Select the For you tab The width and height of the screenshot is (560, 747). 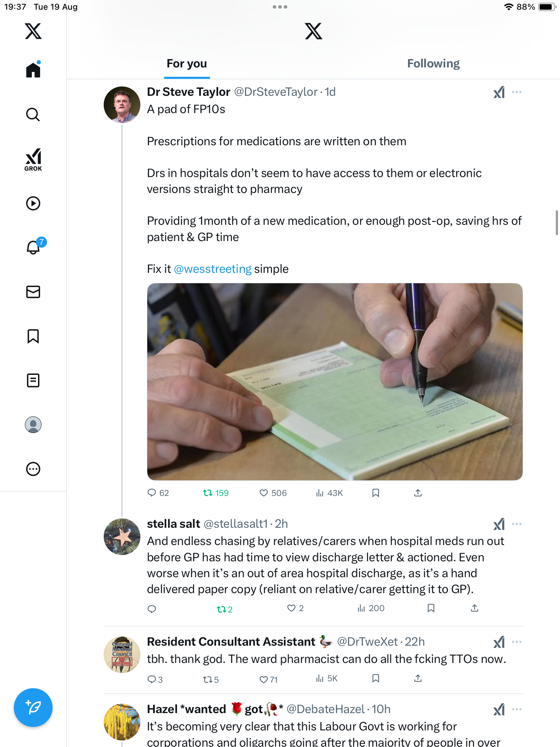coord(187,64)
